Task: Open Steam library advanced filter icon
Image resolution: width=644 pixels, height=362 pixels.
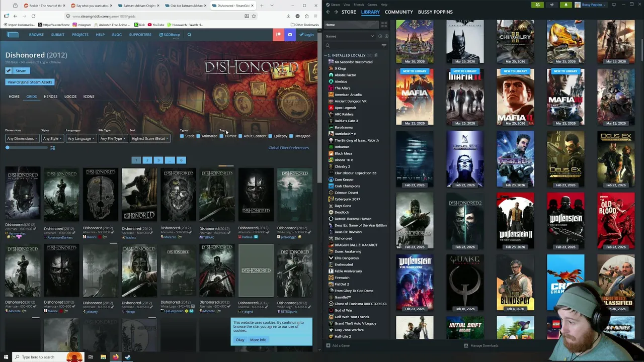Action: pyautogui.click(x=384, y=46)
